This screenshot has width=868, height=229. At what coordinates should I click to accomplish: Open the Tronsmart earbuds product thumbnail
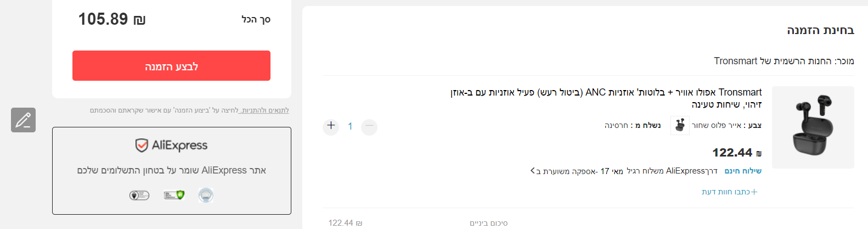tap(813, 127)
